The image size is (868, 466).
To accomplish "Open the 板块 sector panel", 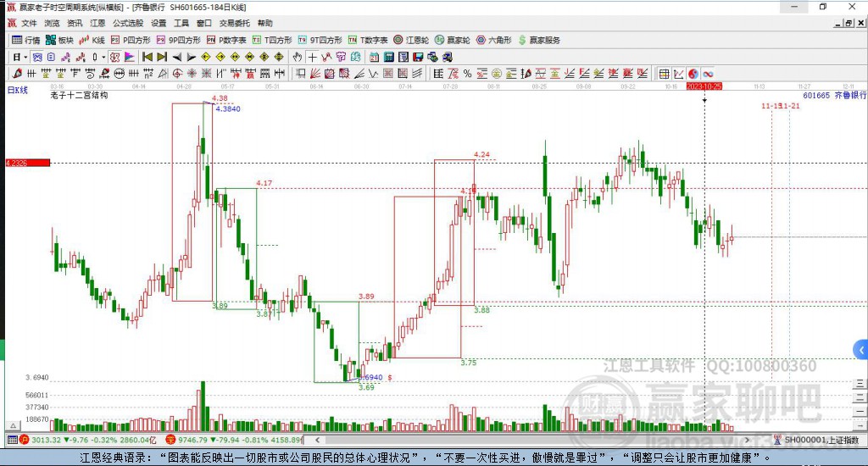I will point(60,40).
